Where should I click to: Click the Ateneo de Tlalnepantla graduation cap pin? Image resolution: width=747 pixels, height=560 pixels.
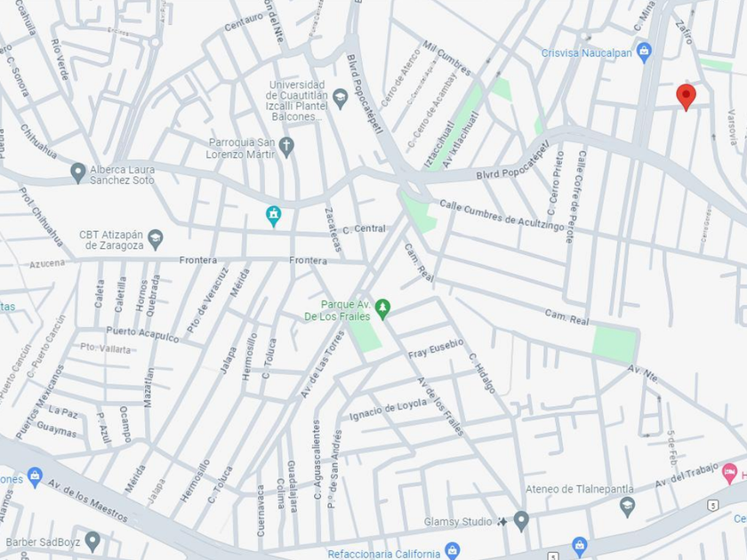[628, 507]
